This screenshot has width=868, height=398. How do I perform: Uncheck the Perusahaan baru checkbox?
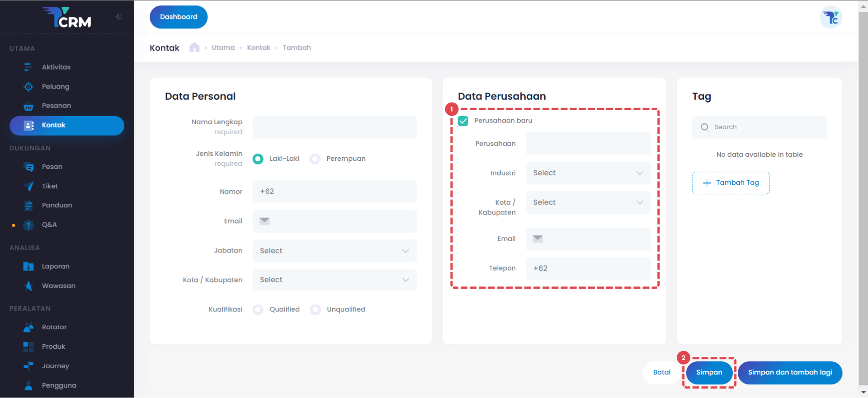[x=463, y=121]
